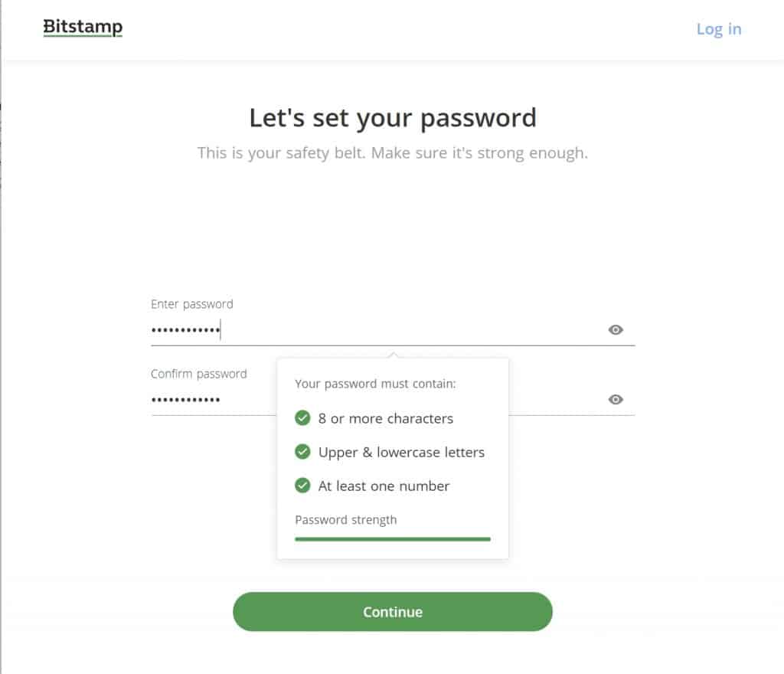This screenshot has height=674, width=784.
Task: Click the 'Upper & lowercase letters' requirement text
Action: 401,453
